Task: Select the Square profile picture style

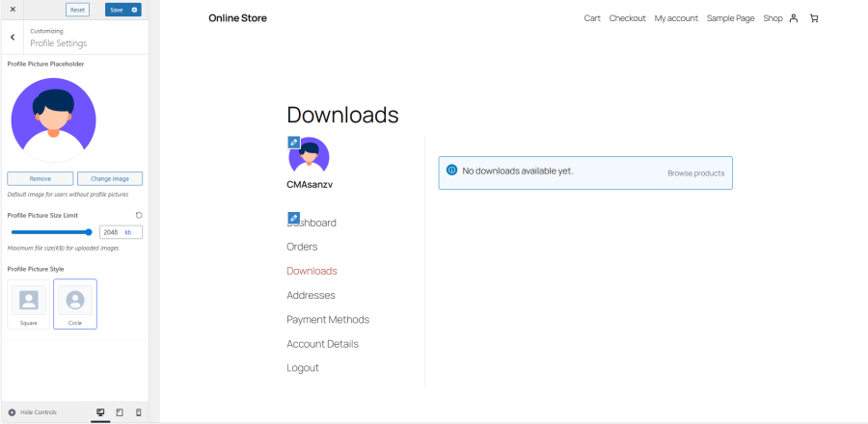Action: 29,305
